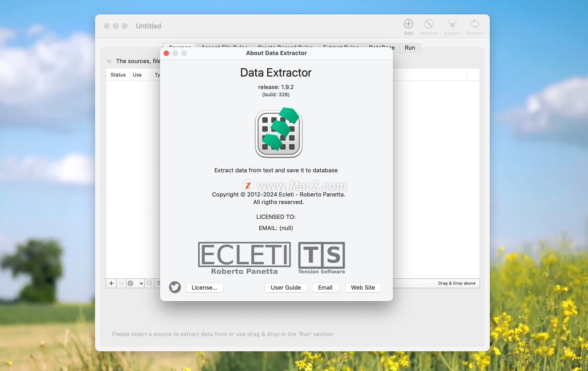
Task: Click the Tension Software TS logo
Action: pos(322,258)
